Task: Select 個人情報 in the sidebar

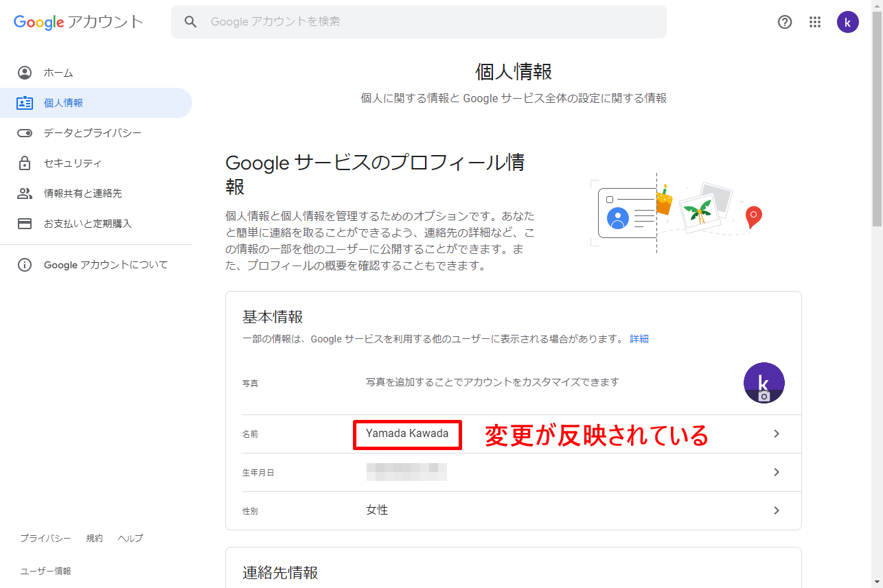Action: [x=63, y=103]
